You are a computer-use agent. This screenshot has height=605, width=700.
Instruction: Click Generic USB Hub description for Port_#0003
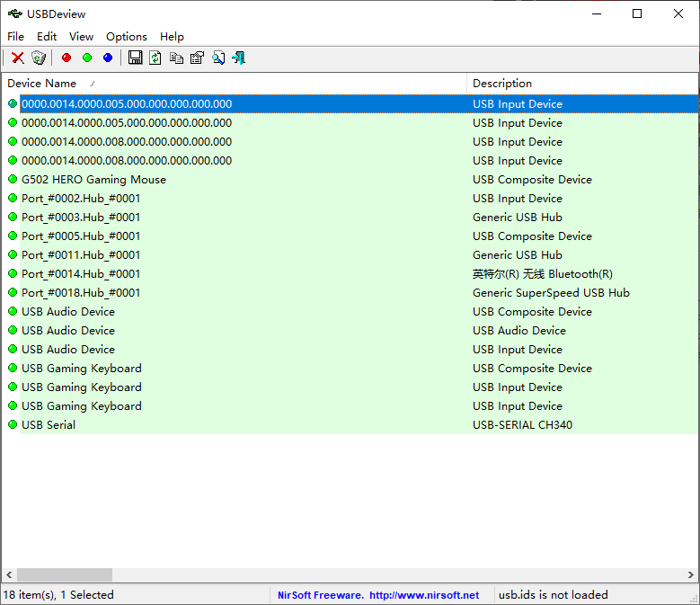[518, 217]
